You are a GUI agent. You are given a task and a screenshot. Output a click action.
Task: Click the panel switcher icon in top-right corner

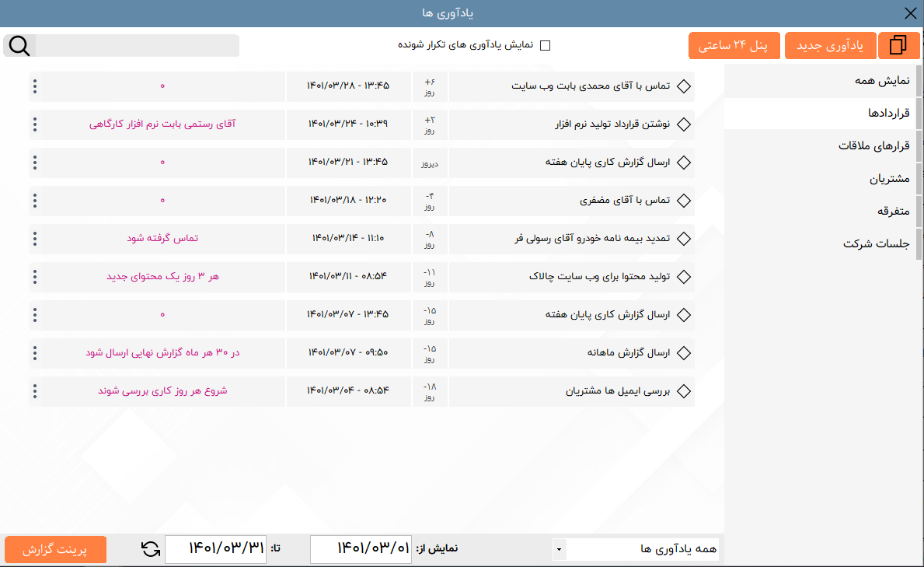[899, 45]
